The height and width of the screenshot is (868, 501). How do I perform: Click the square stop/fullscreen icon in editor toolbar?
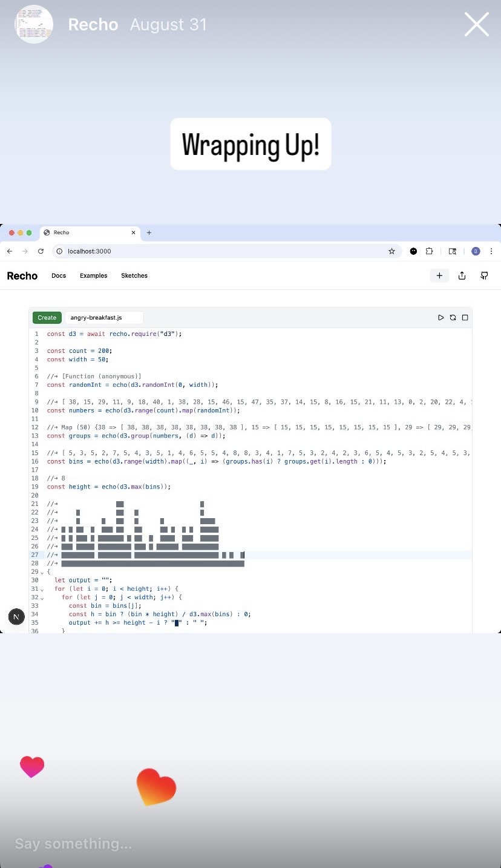coord(465,317)
